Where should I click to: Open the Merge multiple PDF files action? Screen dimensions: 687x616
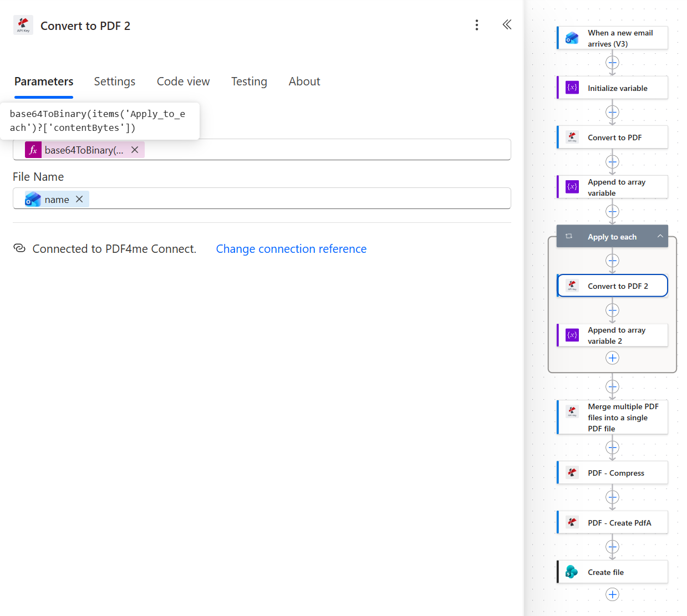(612, 418)
